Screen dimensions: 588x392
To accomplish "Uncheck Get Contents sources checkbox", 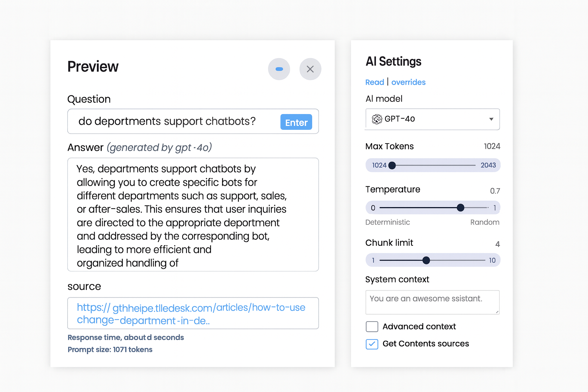I will point(372,344).
